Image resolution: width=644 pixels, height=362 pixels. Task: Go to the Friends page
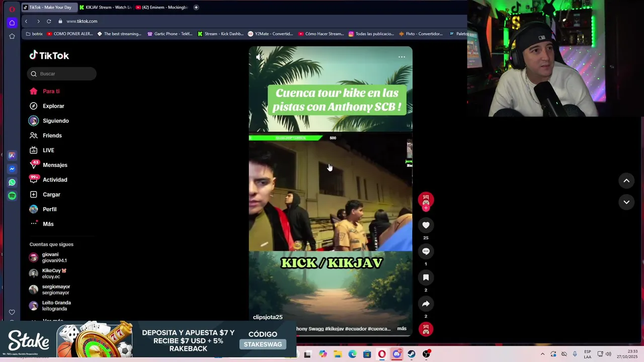click(46, 136)
